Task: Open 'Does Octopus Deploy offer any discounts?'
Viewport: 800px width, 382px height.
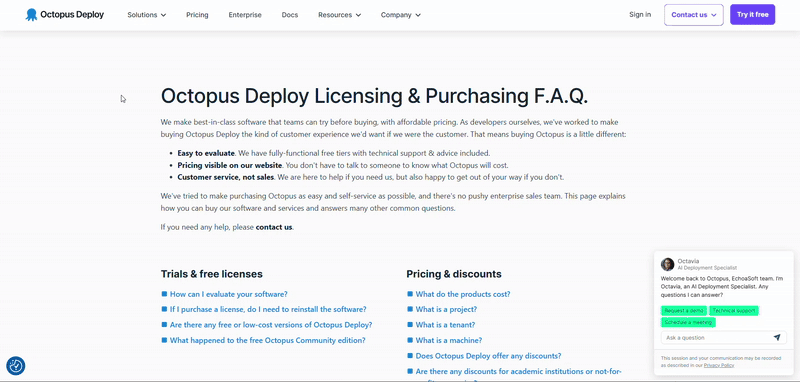Action: [488, 356]
